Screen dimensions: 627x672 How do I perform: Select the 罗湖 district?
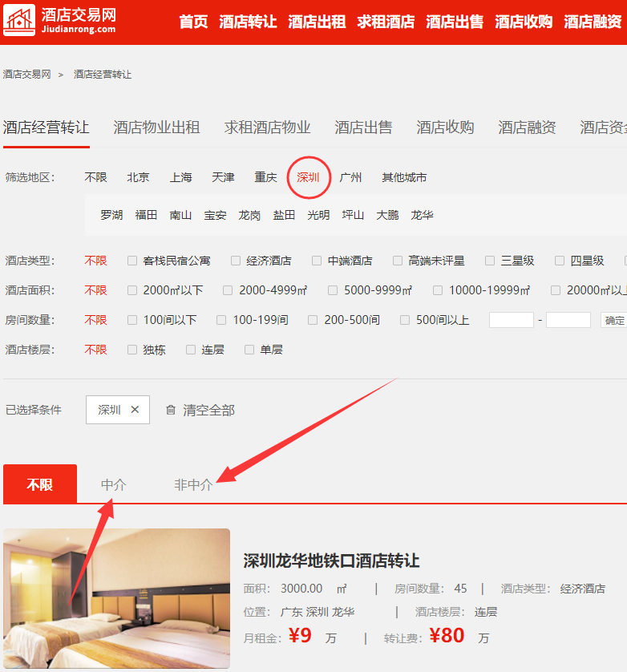(x=111, y=215)
